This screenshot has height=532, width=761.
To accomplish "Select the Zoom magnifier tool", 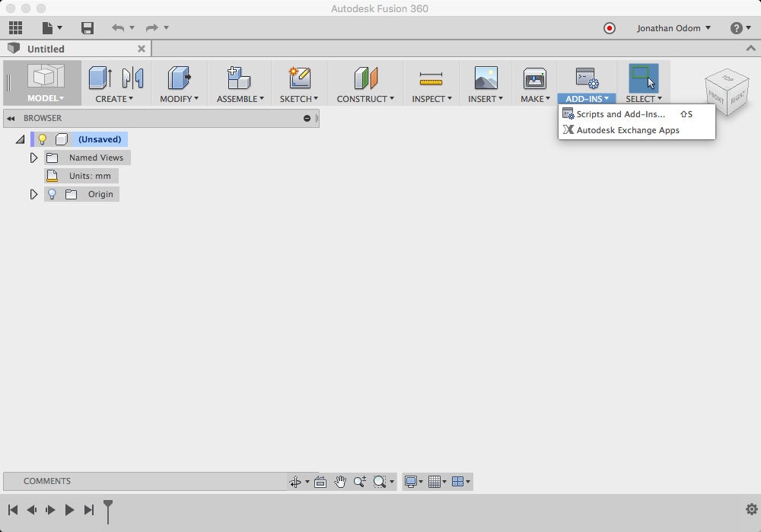I will coord(360,482).
